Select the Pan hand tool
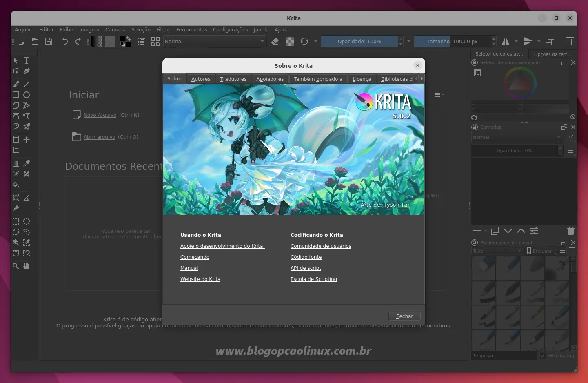588x383 pixels. pyautogui.click(x=27, y=266)
